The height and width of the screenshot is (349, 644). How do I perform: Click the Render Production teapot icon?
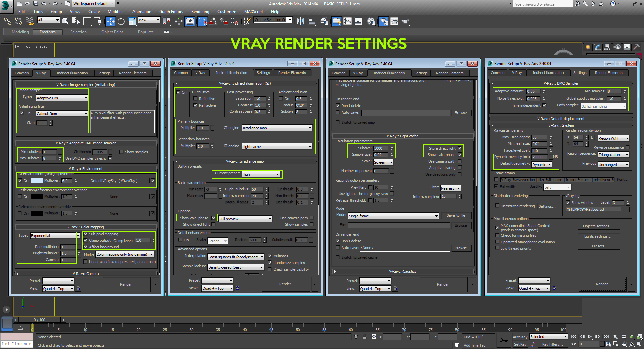click(x=406, y=21)
